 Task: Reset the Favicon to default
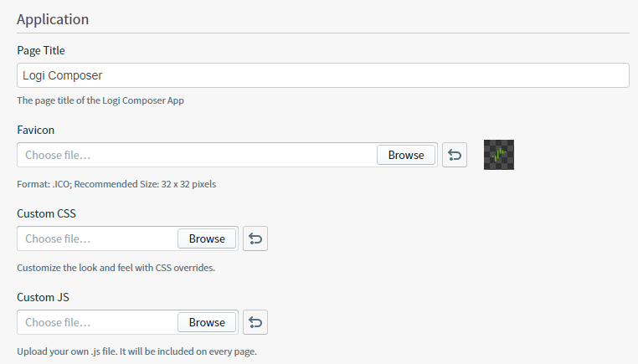click(x=455, y=155)
